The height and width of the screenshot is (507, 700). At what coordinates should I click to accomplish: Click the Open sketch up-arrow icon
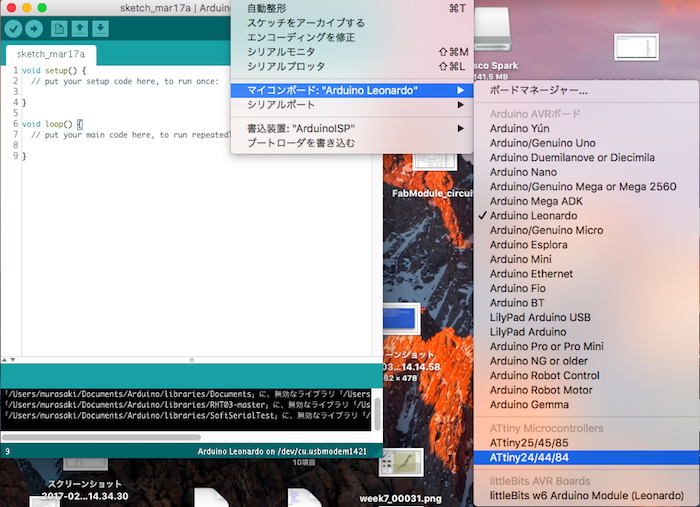[80, 29]
